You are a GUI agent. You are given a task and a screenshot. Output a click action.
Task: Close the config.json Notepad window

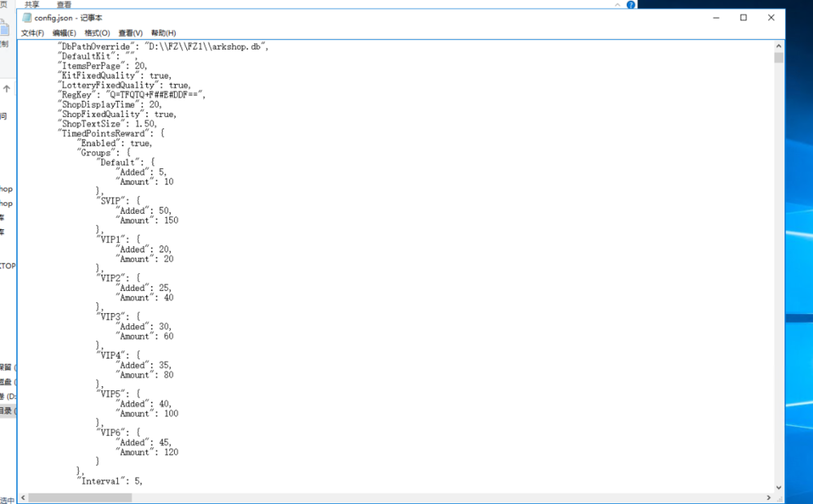tap(771, 17)
